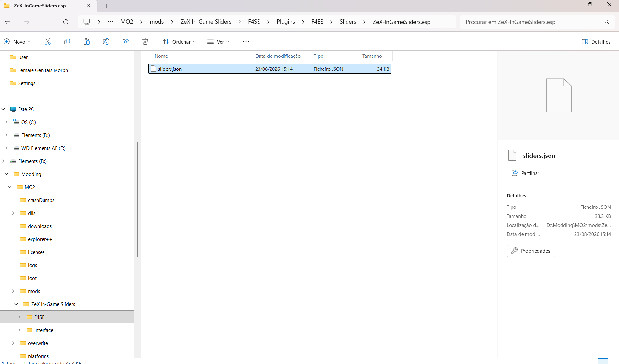Viewport: 619px width, 364px height.
Task: Click the Partilhar button in the details pane
Action: coord(525,173)
